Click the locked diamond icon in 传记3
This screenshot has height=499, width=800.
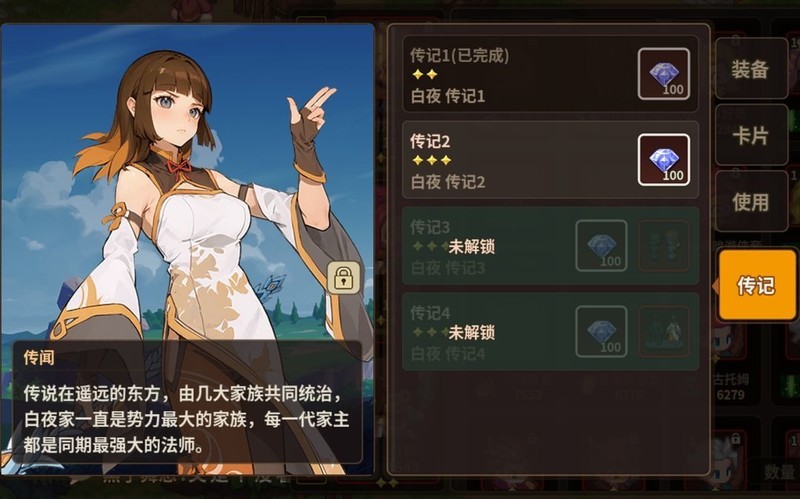[601, 245]
